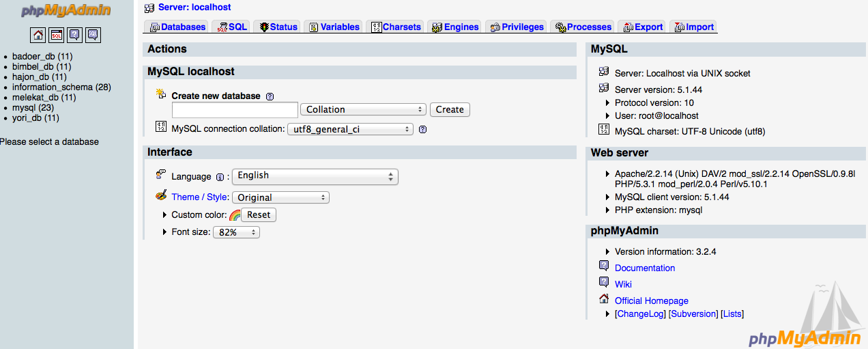Click the collation icon beside MySQL connection collation
This screenshot has width=868, height=349.
(x=161, y=126)
